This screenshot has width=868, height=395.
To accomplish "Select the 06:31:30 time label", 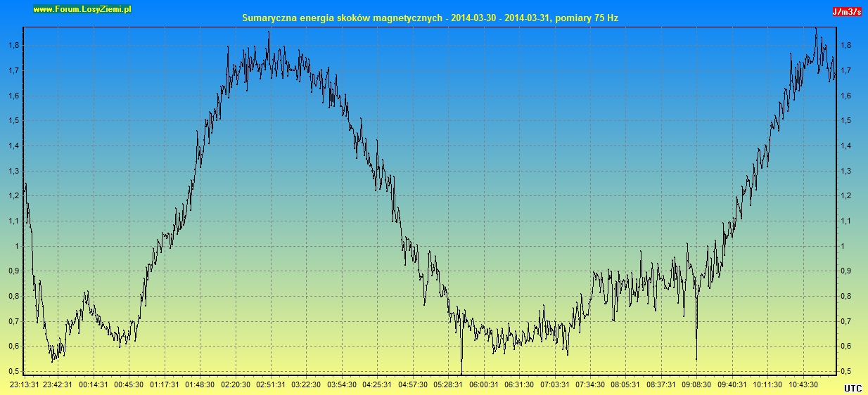I will (x=519, y=384).
